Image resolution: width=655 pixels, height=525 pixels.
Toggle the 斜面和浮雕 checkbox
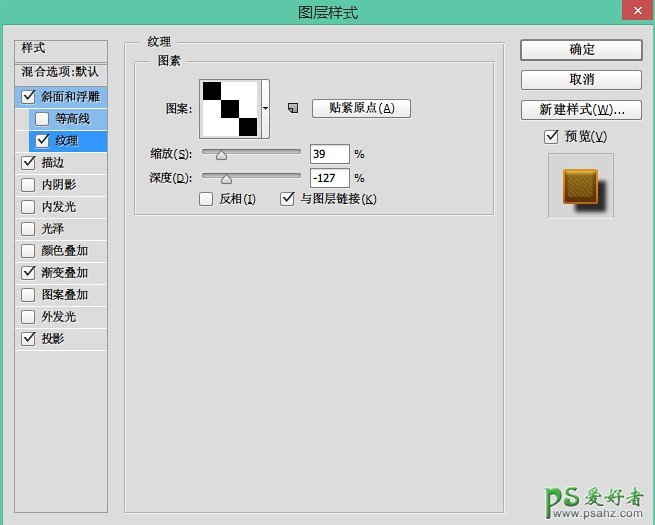pyautogui.click(x=28, y=96)
